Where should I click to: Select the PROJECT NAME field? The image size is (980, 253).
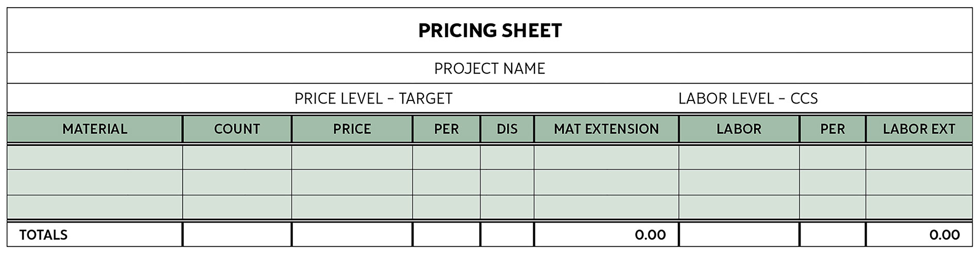click(489, 69)
